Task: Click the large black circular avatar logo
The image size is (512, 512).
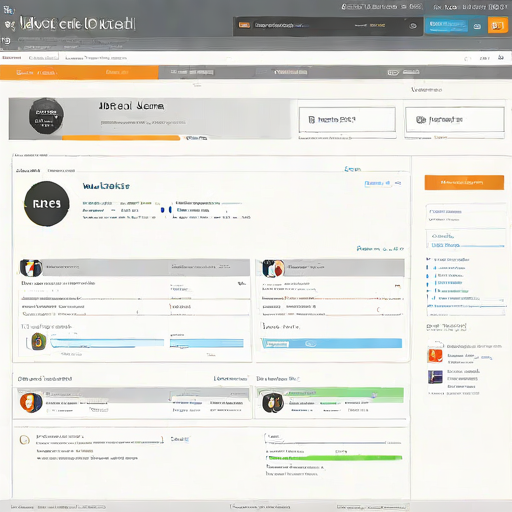Action: tap(47, 204)
